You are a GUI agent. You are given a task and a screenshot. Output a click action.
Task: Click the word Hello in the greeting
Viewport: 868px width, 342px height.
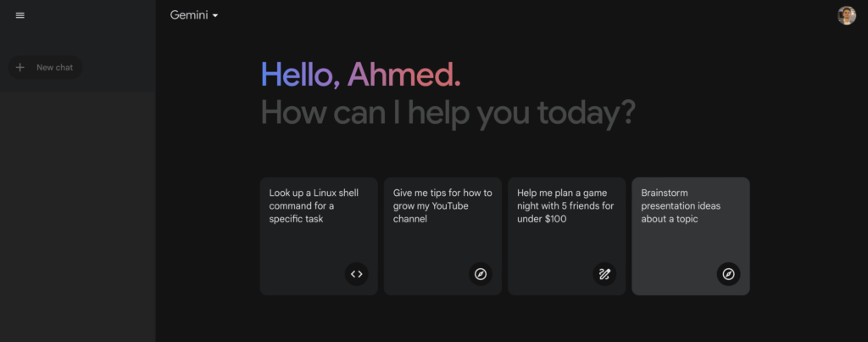pos(299,75)
